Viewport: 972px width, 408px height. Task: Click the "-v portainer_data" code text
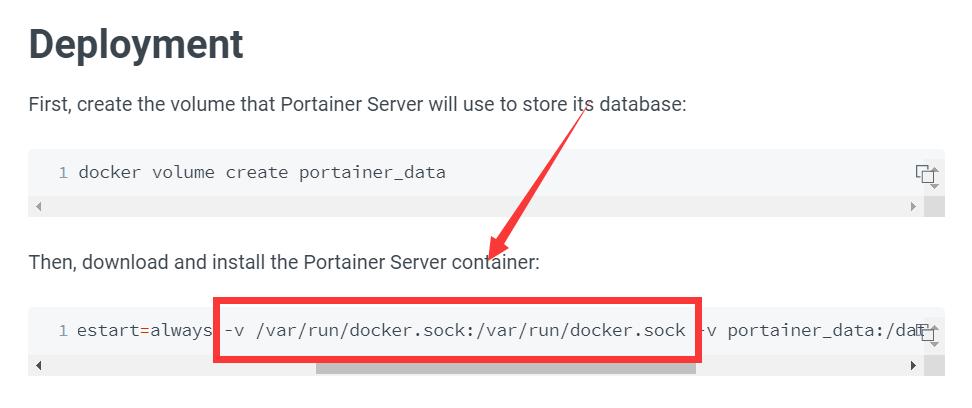790,330
